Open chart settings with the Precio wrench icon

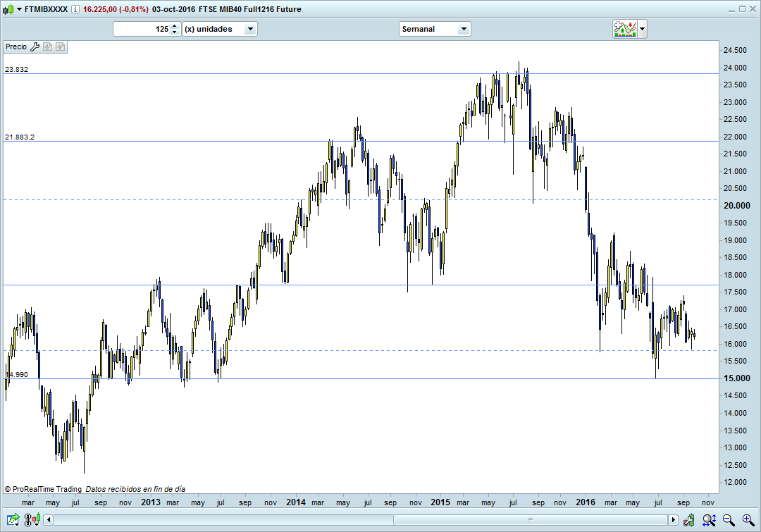[x=35, y=47]
